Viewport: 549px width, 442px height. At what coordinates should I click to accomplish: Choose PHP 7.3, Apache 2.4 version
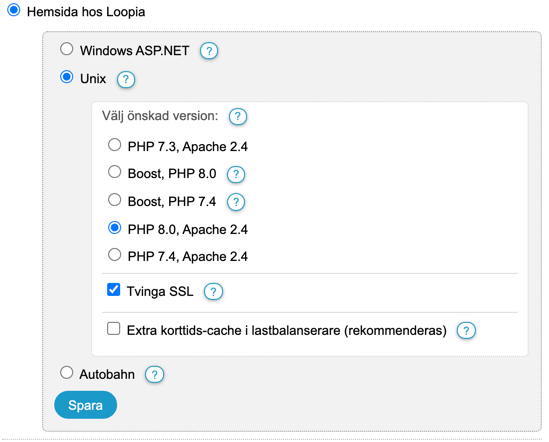pos(114,145)
